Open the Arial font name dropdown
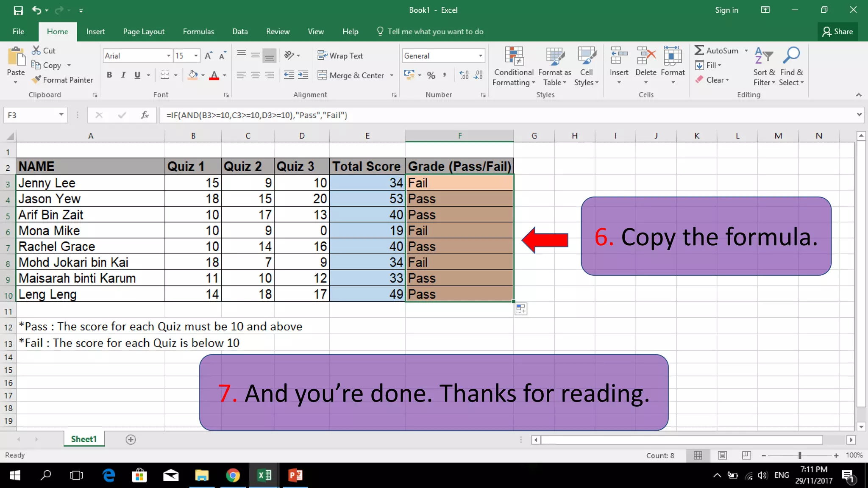 point(169,55)
